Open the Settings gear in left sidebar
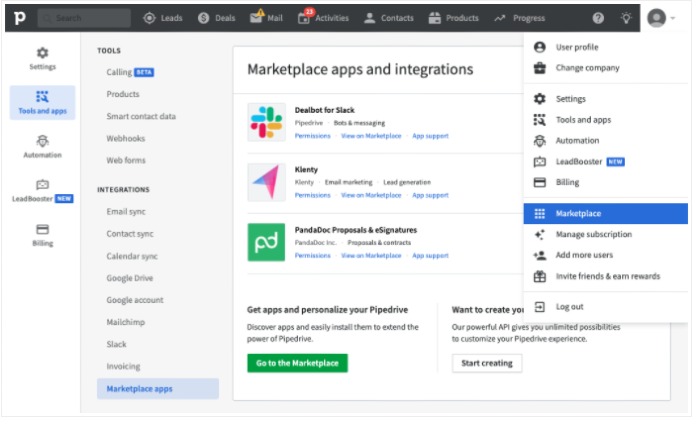The image size is (700, 426). point(42,58)
